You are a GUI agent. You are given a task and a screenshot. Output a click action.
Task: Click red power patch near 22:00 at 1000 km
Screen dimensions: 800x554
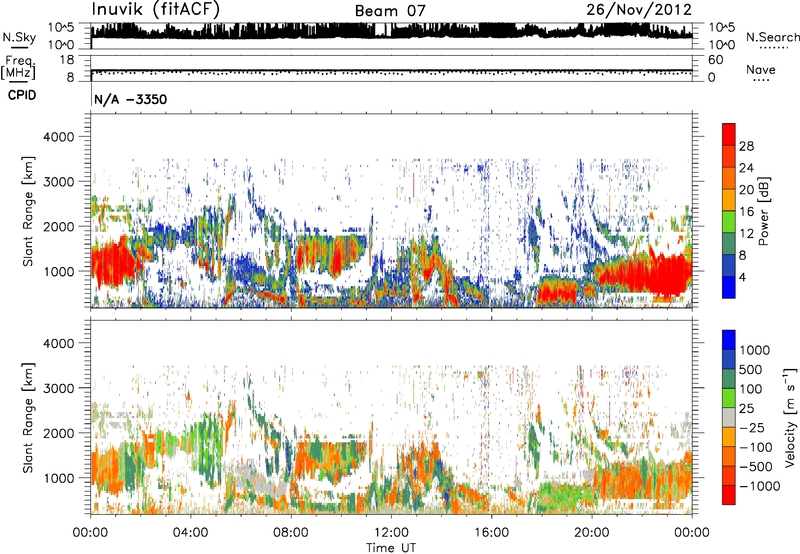pos(645,275)
